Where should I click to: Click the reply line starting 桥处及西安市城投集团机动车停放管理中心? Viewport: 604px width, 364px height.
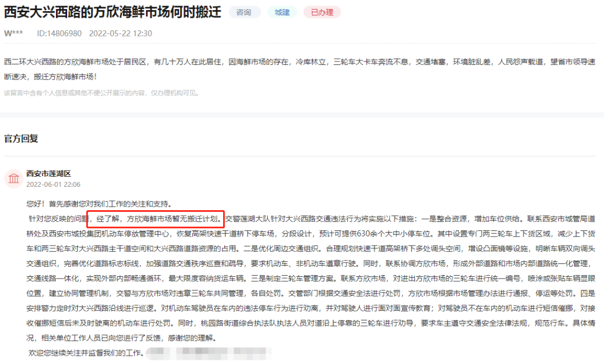311,234
